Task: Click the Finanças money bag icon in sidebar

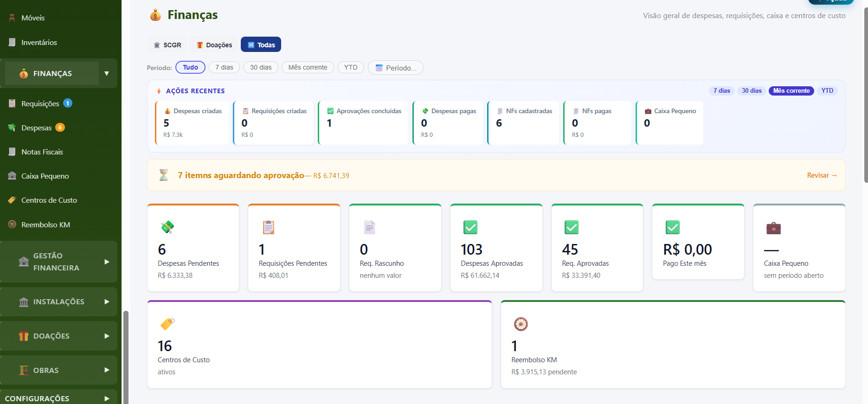Action: tap(24, 73)
